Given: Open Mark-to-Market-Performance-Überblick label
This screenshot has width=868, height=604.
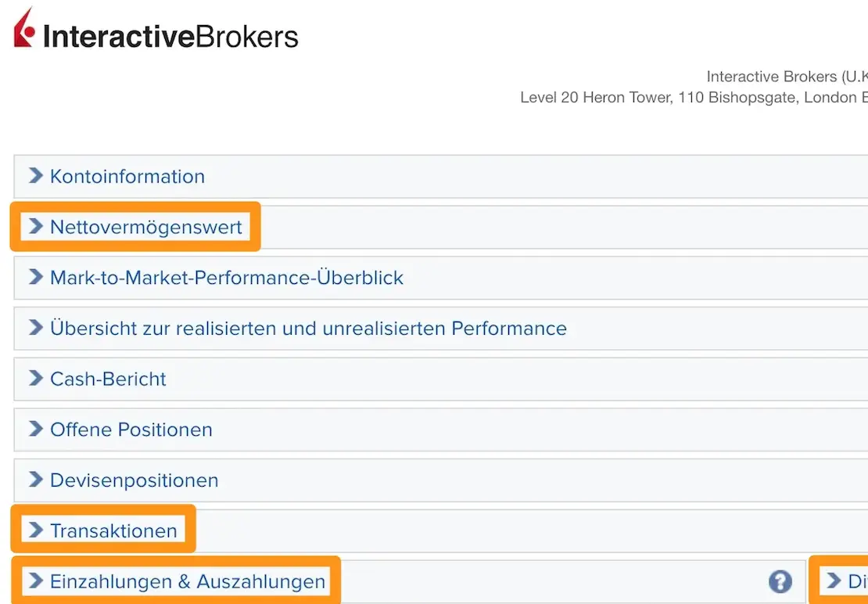Looking at the screenshot, I should coord(227,278).
